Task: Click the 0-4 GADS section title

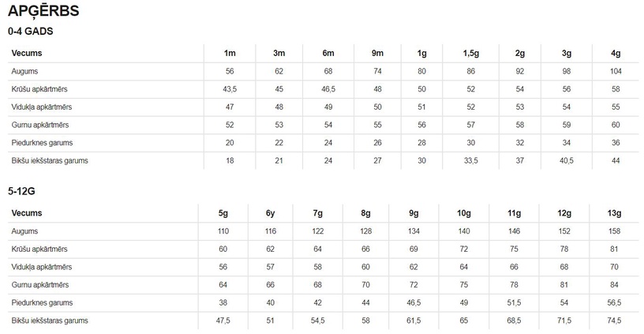Action: click(31, 32)
